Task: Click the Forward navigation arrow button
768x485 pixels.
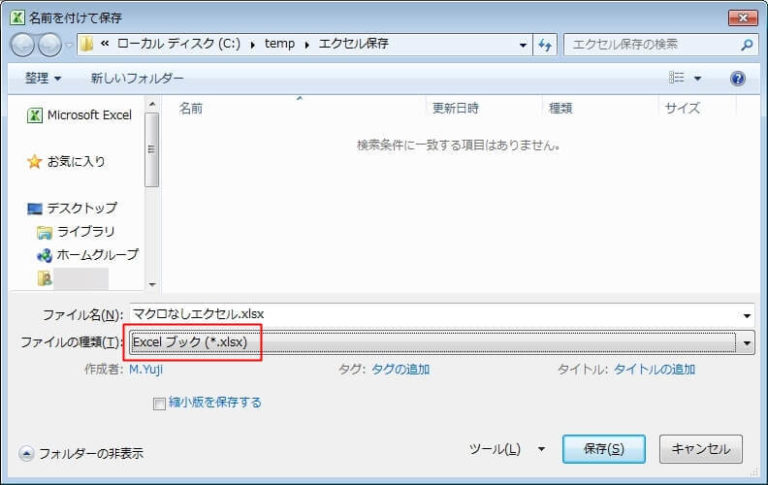Action: coord(50,45)
